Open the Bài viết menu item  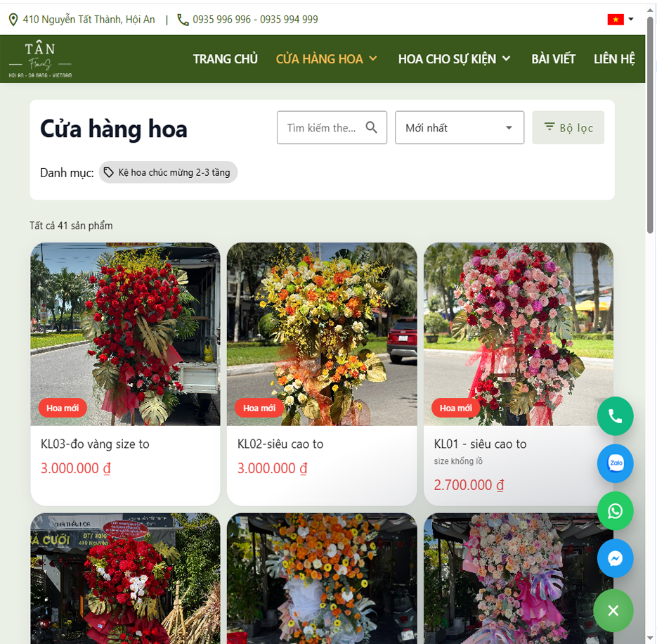pos(553,59)
